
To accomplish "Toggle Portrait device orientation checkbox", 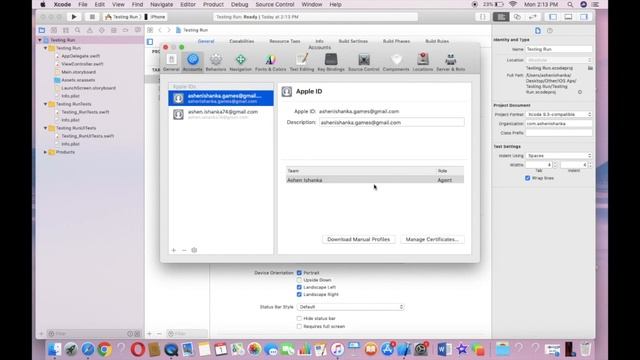I will coord(299,273).
